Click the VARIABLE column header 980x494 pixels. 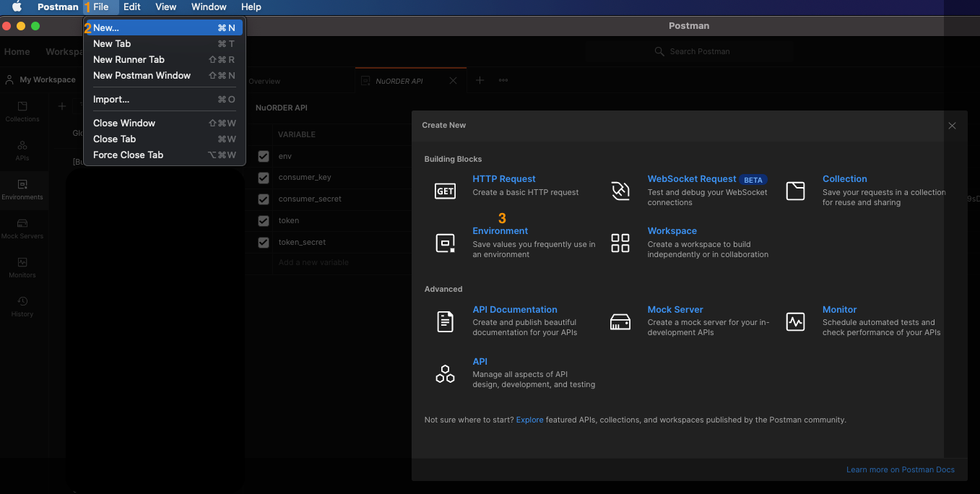297,134
